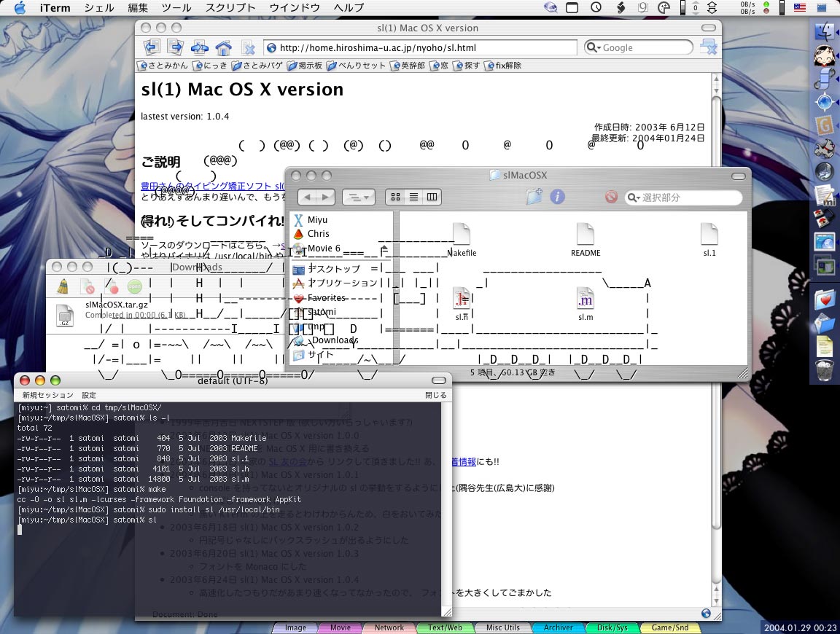
Task: Click the bookmark icon right of Google search
Action: pos(708,47)
